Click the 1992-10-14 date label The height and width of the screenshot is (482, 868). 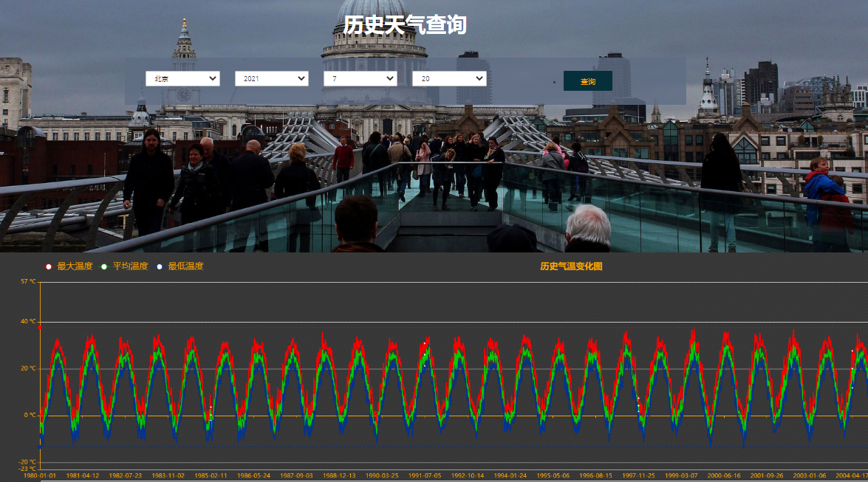(x=467, y=475)
